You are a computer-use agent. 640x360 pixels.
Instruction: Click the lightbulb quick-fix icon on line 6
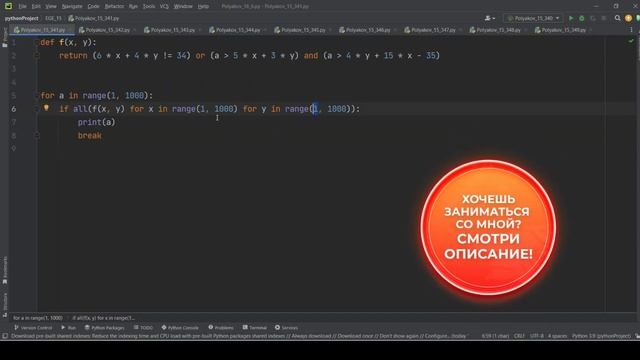(x=46, y=108)
